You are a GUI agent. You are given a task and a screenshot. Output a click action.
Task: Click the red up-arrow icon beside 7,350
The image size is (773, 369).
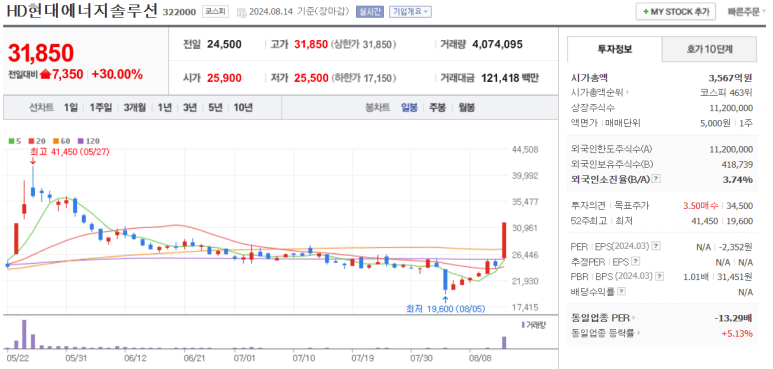click(x=46, y=74)
